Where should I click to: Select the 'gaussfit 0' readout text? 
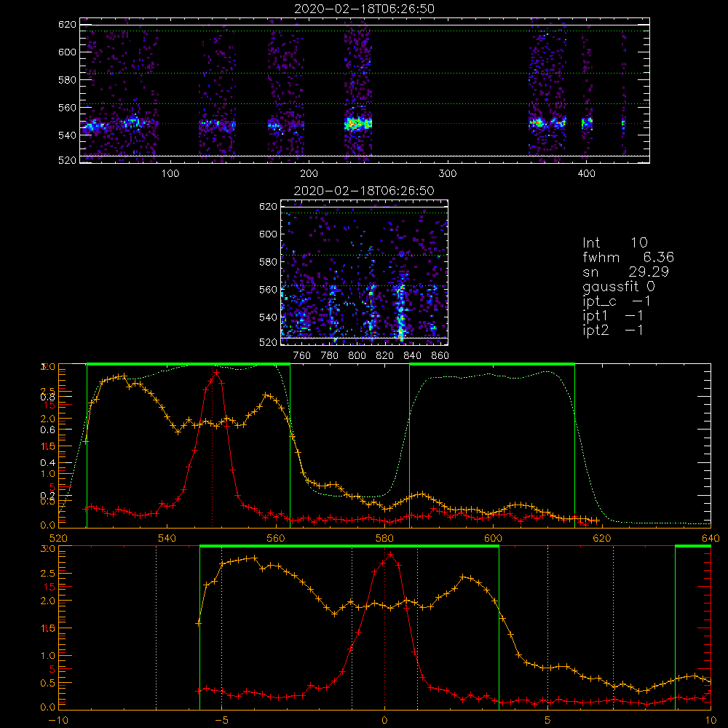pyautogui.click(x=619, y=286)
